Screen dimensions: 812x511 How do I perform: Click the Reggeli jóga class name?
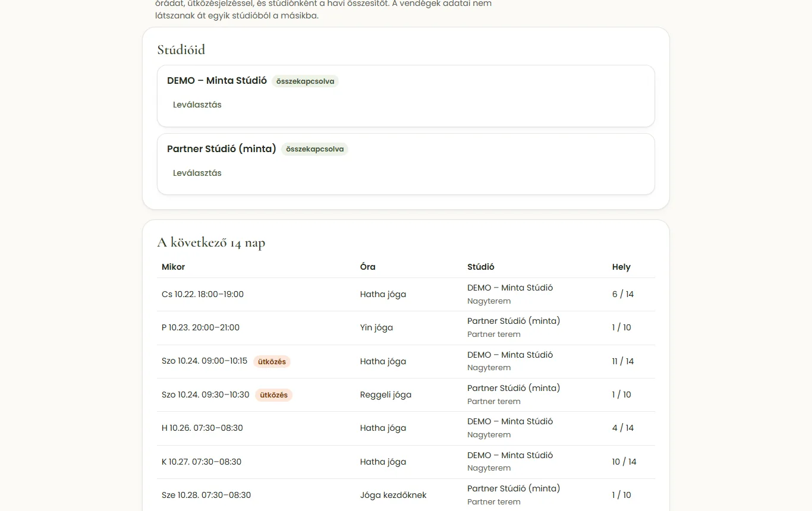click(386, 395)
